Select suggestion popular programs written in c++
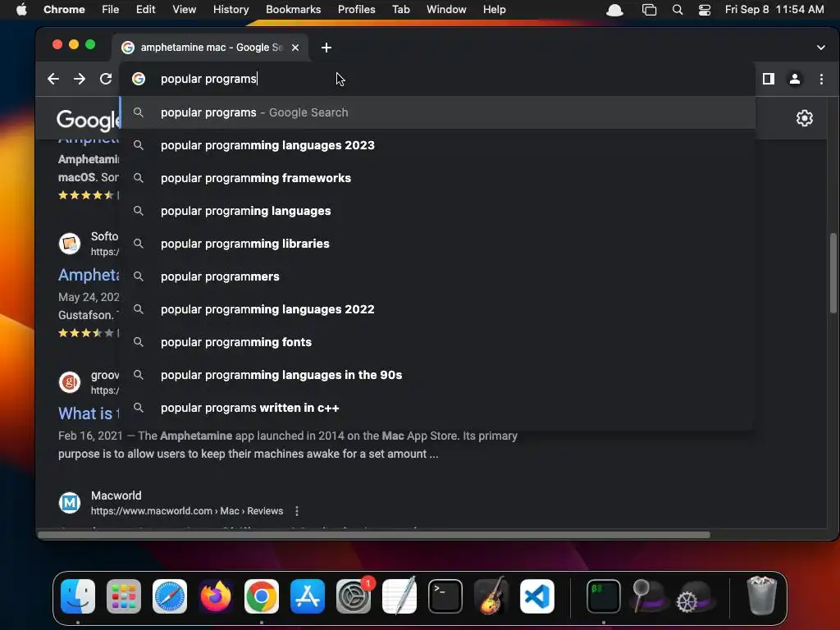Screen dimensions: 840x630 437,408
